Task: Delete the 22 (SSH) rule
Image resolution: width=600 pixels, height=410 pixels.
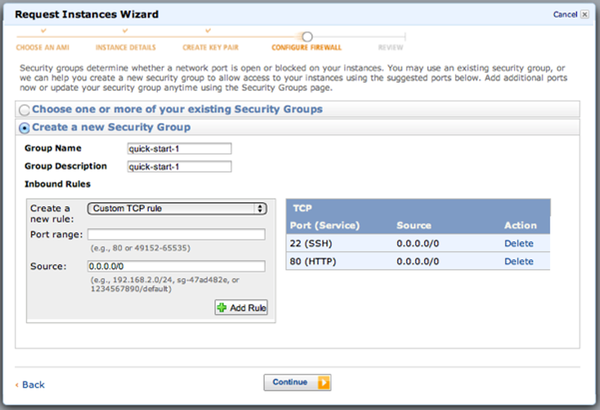Action: [x=518, y=243]
